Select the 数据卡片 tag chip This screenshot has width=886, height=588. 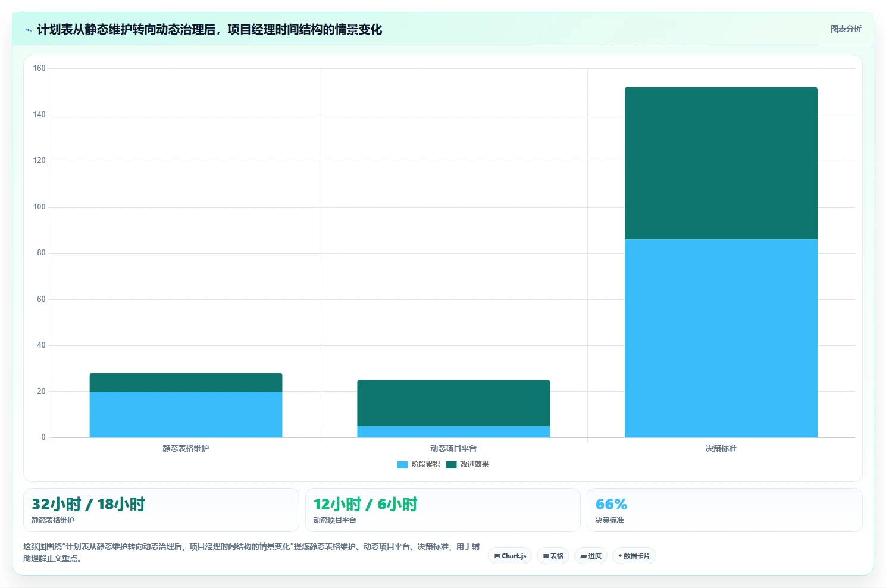pos(634,556)
